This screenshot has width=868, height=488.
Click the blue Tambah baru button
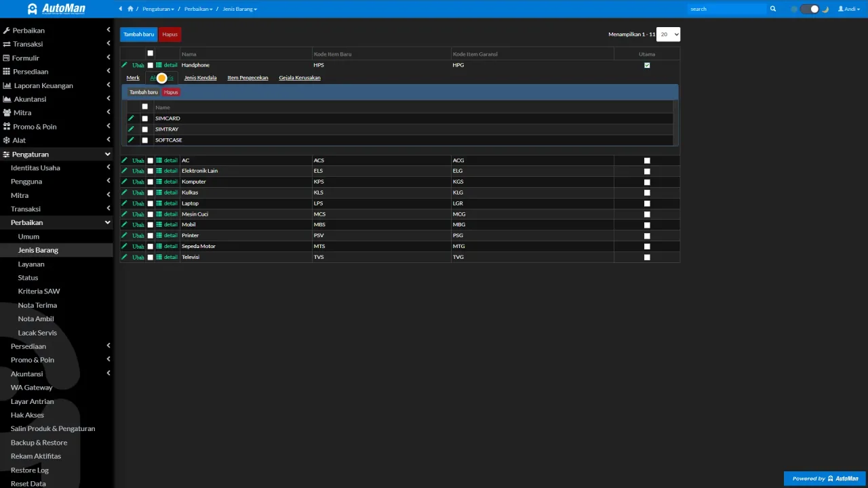click(138, 35)
